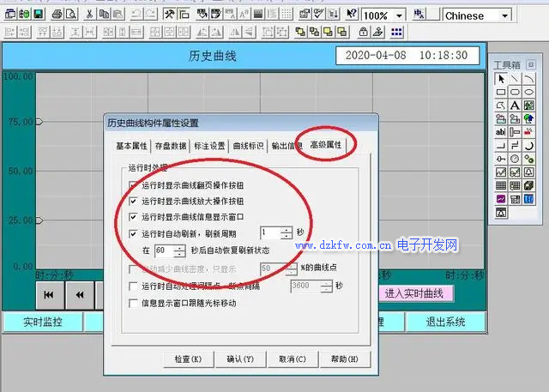Toggle 运行时显示曲线翻页操作按钮 checkbox
This screenshot has width=549, height=392.
(132, 185)
